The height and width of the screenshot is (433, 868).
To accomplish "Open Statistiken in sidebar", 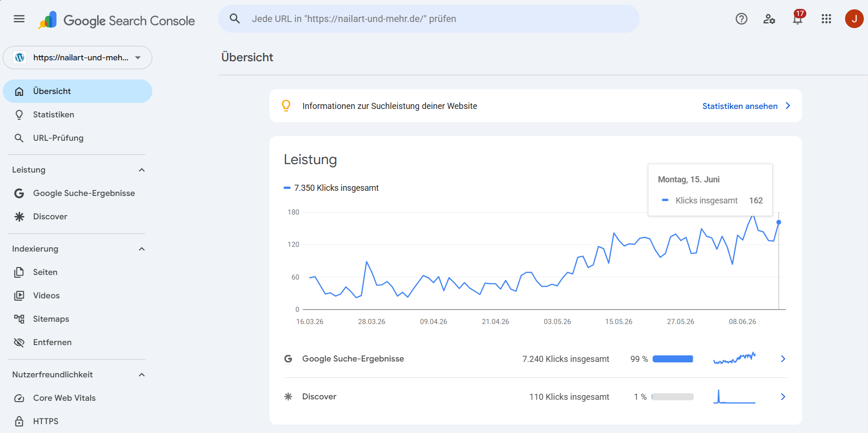I will tap(78, 115).
